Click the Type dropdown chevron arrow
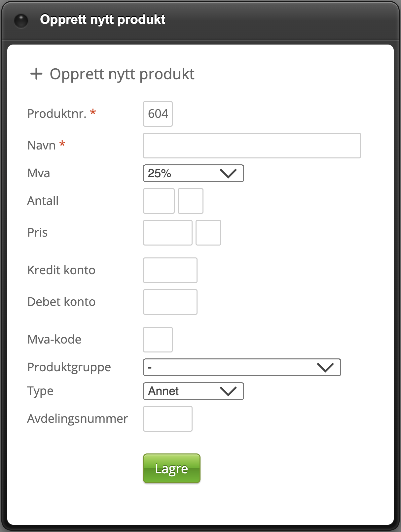Screen dimensions: 401x532 pos(228,391)
